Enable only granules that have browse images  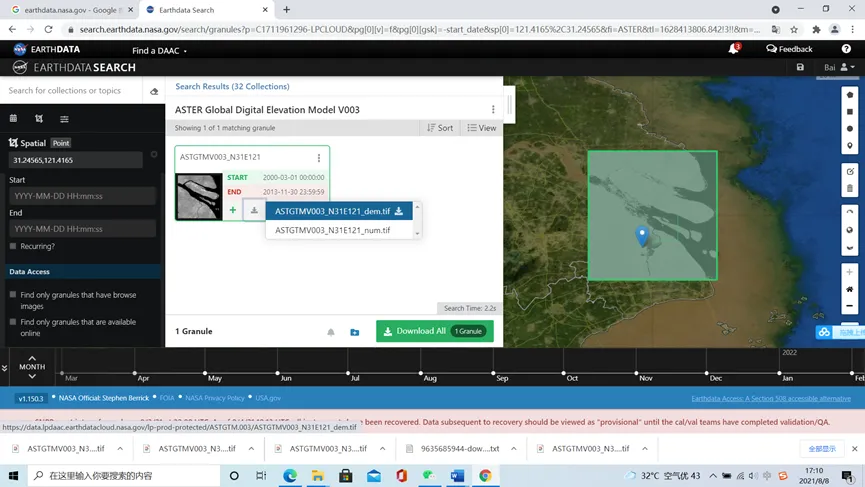[13, 295]
